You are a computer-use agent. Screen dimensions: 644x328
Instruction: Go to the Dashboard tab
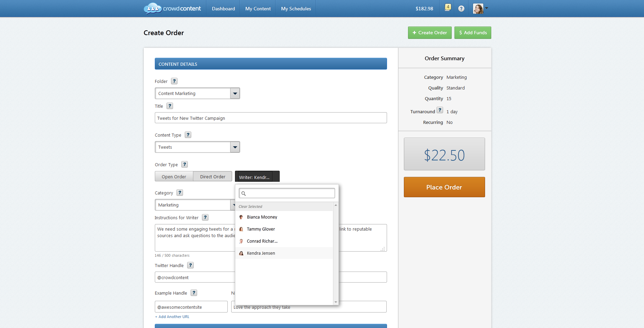223,9
